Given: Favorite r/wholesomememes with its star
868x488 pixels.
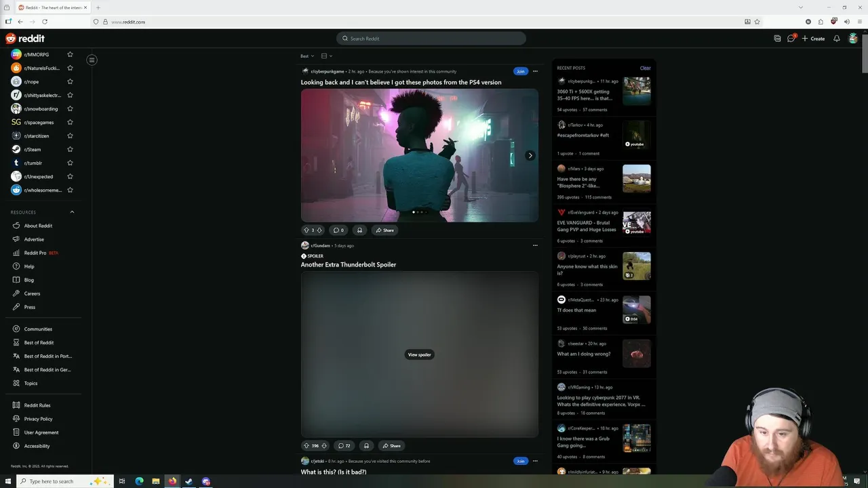Looking at the screenshot, I should (x=70, y=190).
